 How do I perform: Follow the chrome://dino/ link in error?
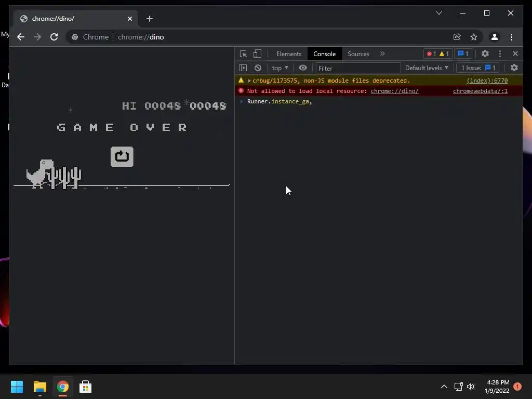394,91
